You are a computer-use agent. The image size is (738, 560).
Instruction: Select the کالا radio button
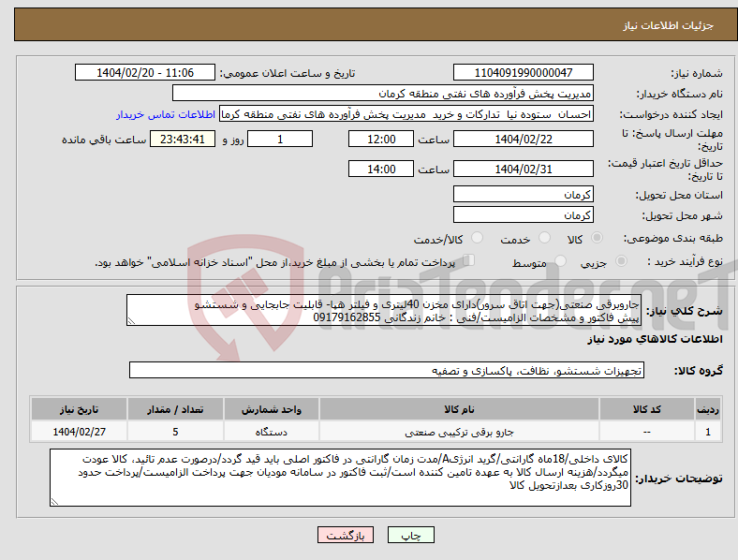[597, 238]
